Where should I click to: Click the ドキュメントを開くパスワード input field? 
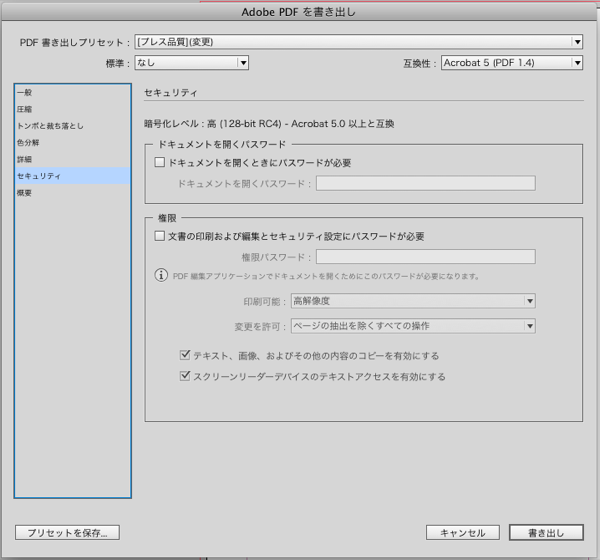[425, 183]
